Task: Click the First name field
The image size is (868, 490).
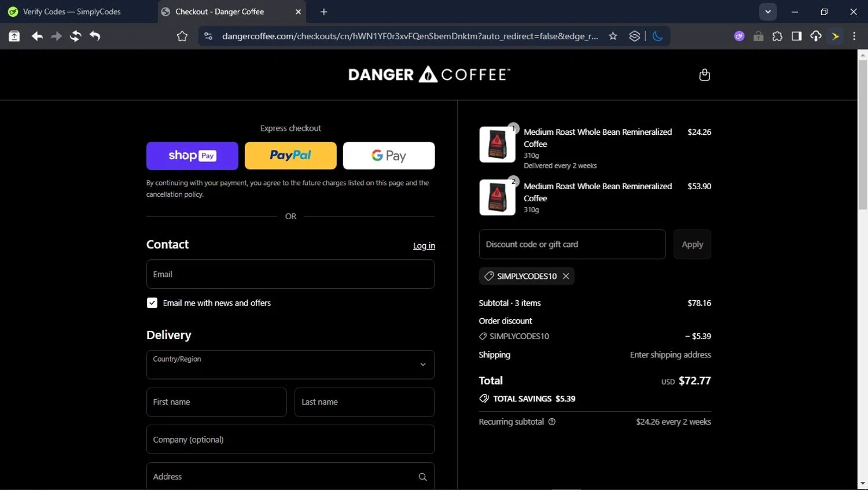Action: pyautogui.click(x=216, y=402)
